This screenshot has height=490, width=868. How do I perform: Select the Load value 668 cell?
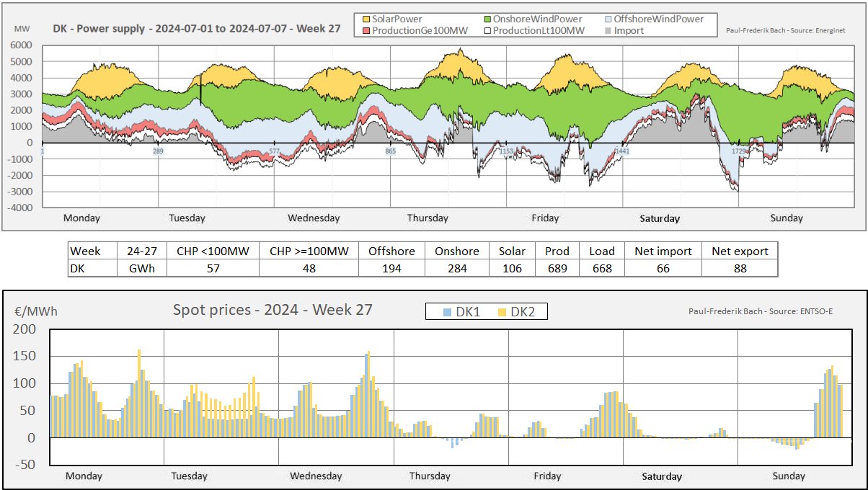pyautogui.click(x=601, y=268)
